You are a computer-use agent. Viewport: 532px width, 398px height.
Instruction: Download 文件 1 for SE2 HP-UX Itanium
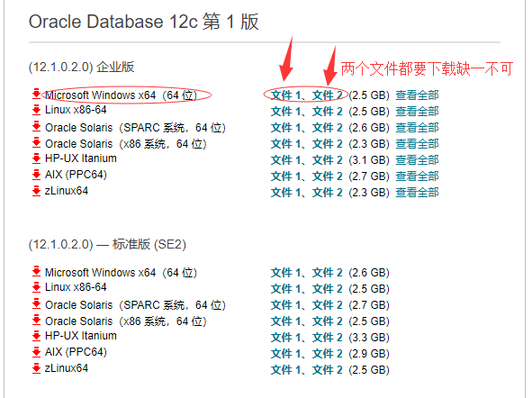tap(285, 338)
